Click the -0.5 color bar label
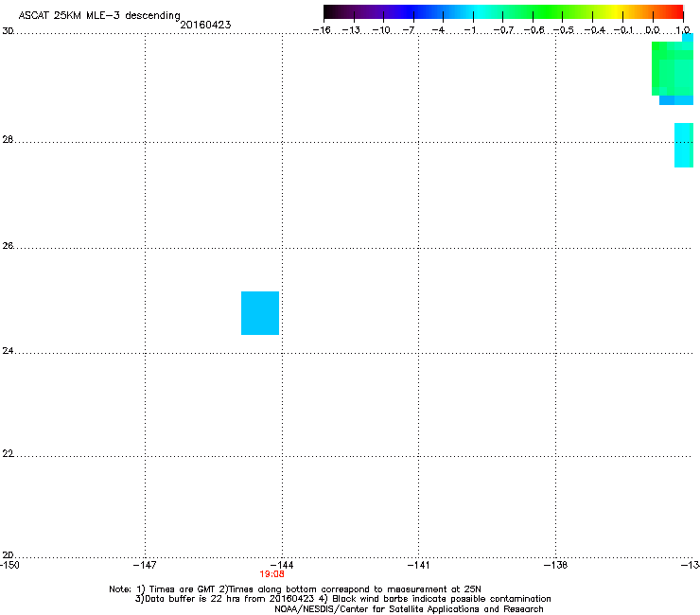 tap(564, 30)
